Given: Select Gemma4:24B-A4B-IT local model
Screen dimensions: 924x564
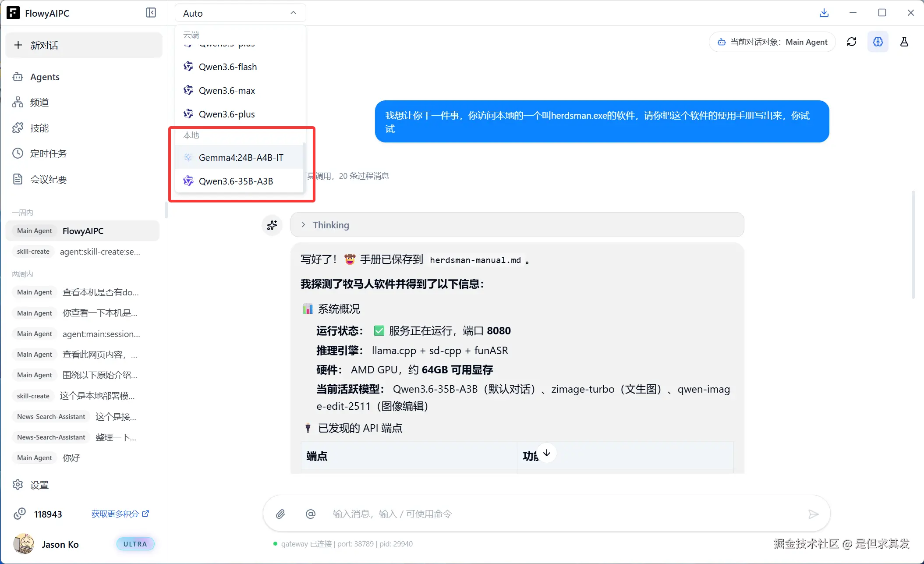Looking at the screenshot, I should pos(239,157).
